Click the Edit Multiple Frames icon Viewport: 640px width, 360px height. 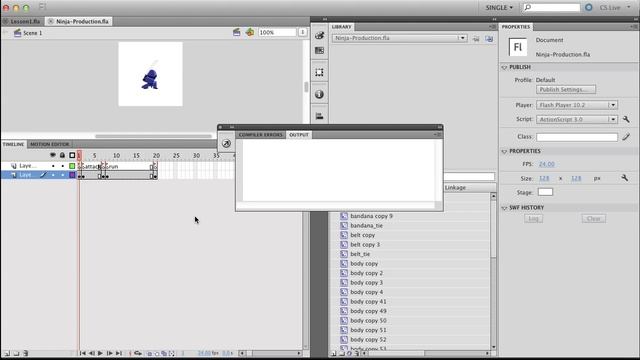(x=164, y=353)
